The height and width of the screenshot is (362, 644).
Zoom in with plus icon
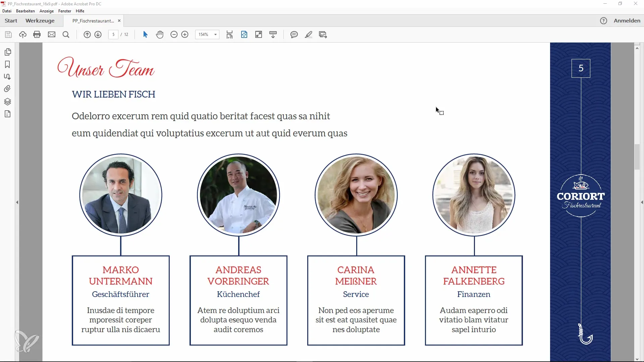point(185,35)
